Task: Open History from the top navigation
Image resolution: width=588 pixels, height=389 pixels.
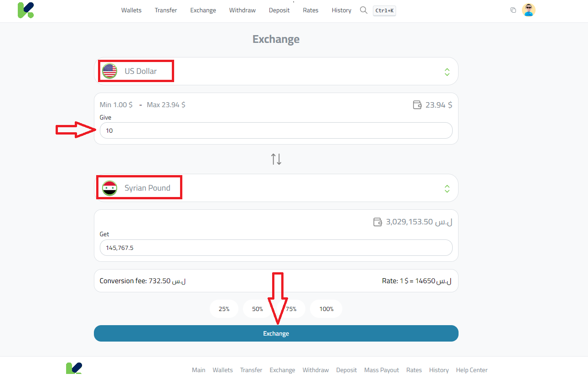Action: click(341, 10)
